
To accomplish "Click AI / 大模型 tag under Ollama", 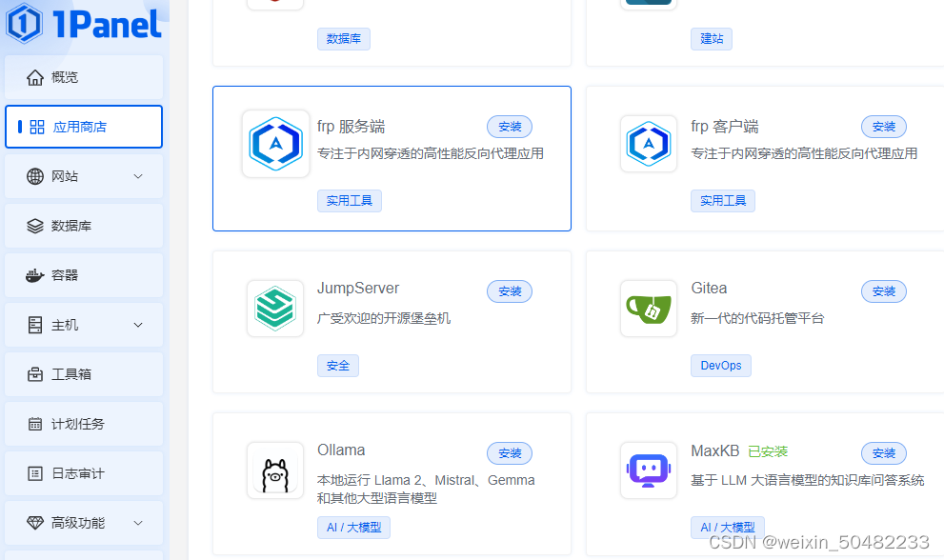I will (x=353, y=528).
